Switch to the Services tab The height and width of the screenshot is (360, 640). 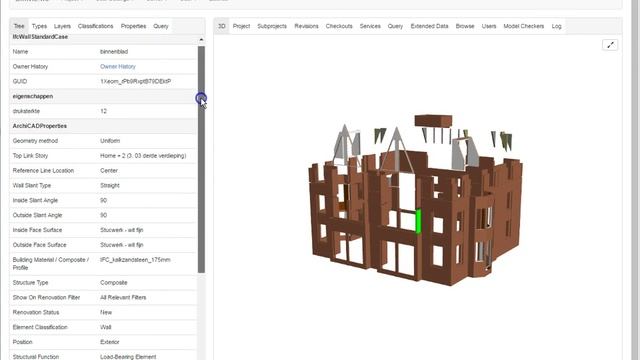click(x=370, y=26)
